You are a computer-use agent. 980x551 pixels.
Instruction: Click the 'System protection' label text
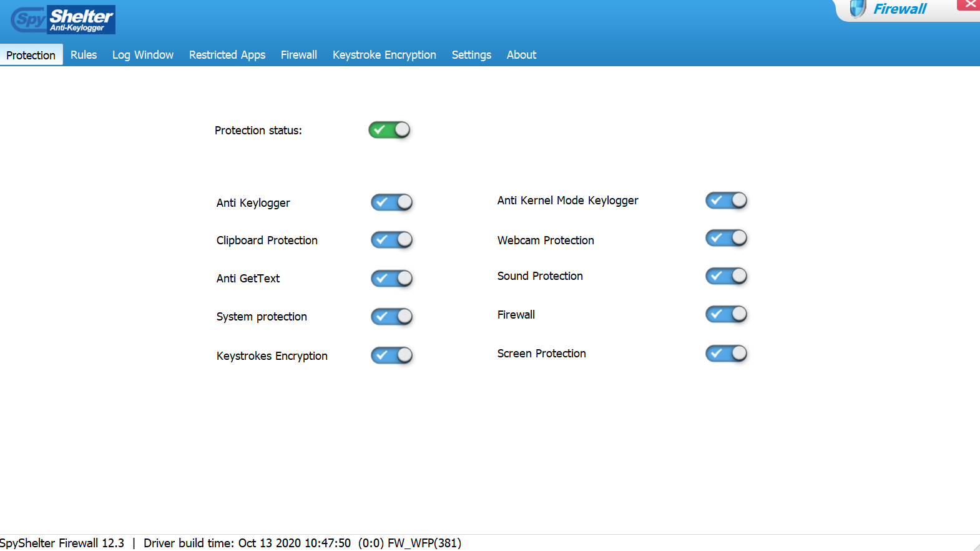(x=262, y=317)
